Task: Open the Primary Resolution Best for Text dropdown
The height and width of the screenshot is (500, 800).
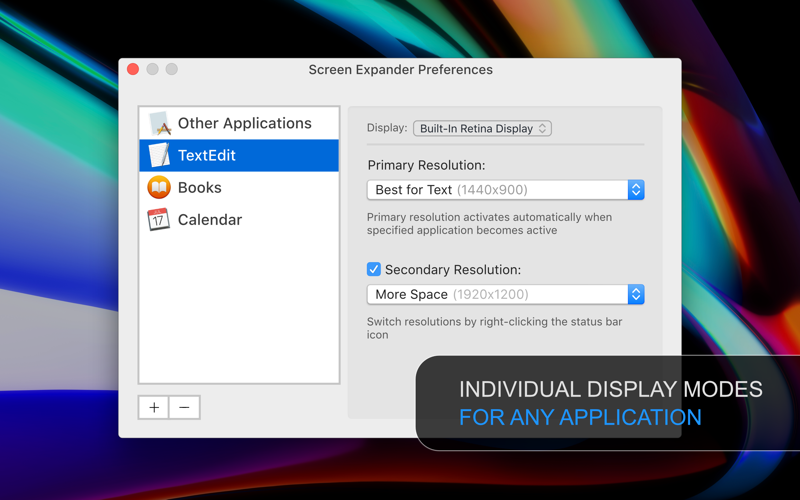Action: 505,190
